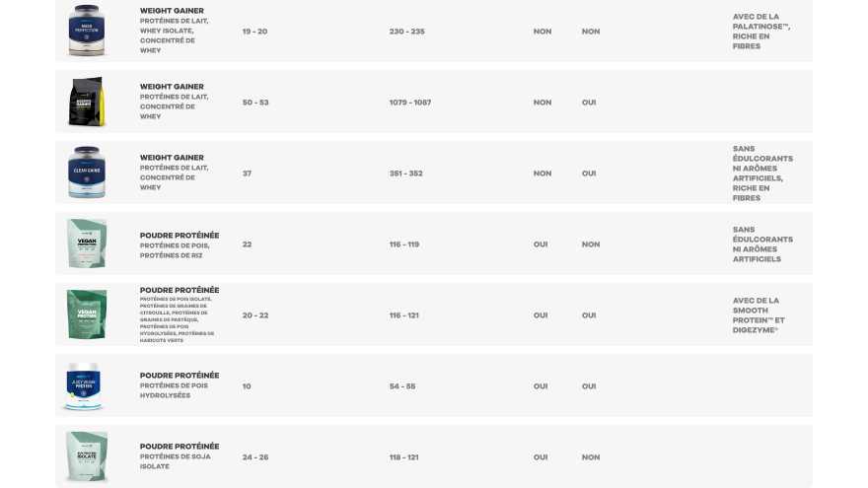
Task: Click the 54 - 55 calories value
Action: point(402,386)
